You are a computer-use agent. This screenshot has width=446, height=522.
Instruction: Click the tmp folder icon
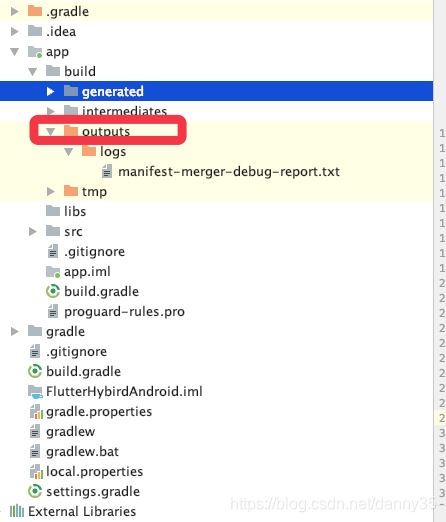71,191
